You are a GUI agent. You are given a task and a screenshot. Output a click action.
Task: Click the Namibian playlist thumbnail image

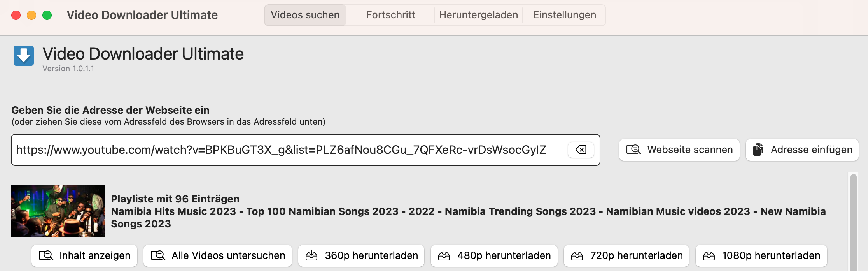tap(58, 211)
